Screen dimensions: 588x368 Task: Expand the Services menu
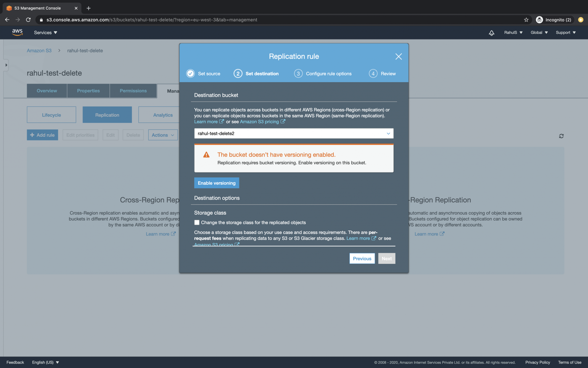[x=46, y=33]
